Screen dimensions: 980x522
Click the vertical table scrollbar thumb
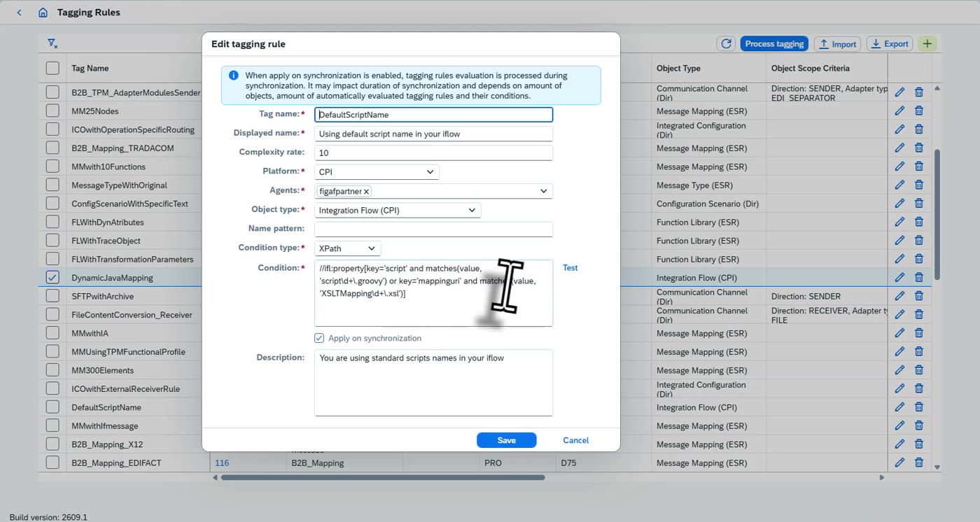click(937, 214)
